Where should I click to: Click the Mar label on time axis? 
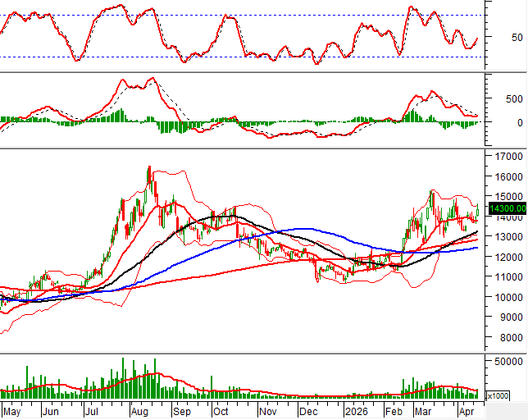tap(425, 411)
